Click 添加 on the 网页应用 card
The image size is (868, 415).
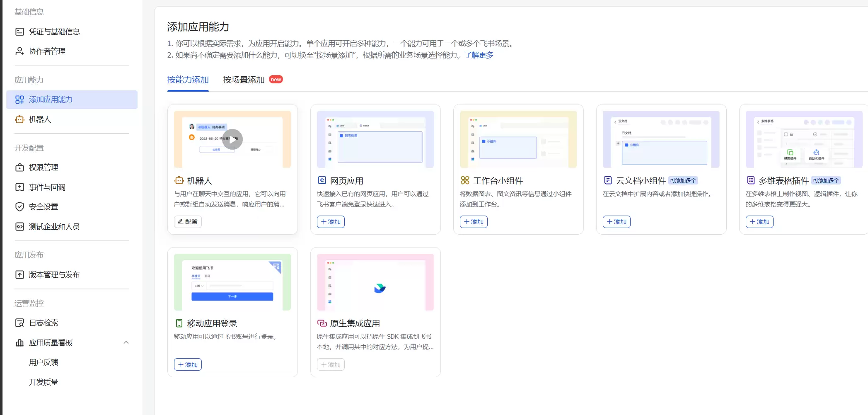330,221
